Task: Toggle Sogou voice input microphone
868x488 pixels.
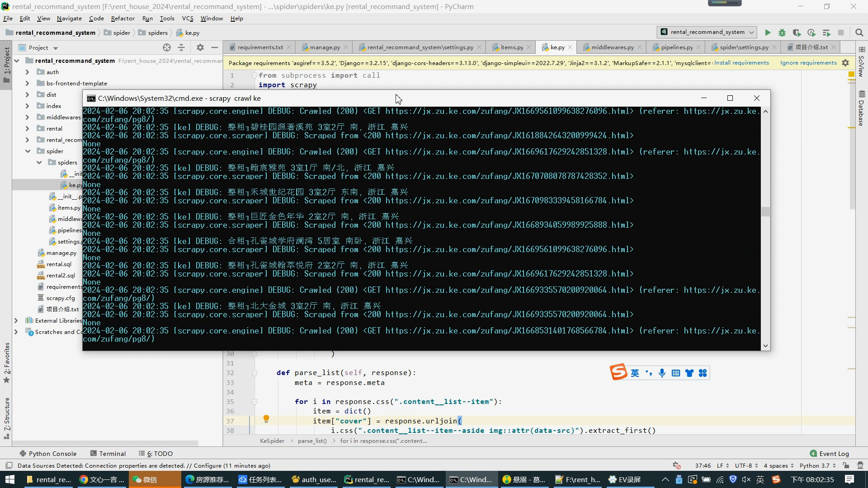Action: (x=662, y=373)
